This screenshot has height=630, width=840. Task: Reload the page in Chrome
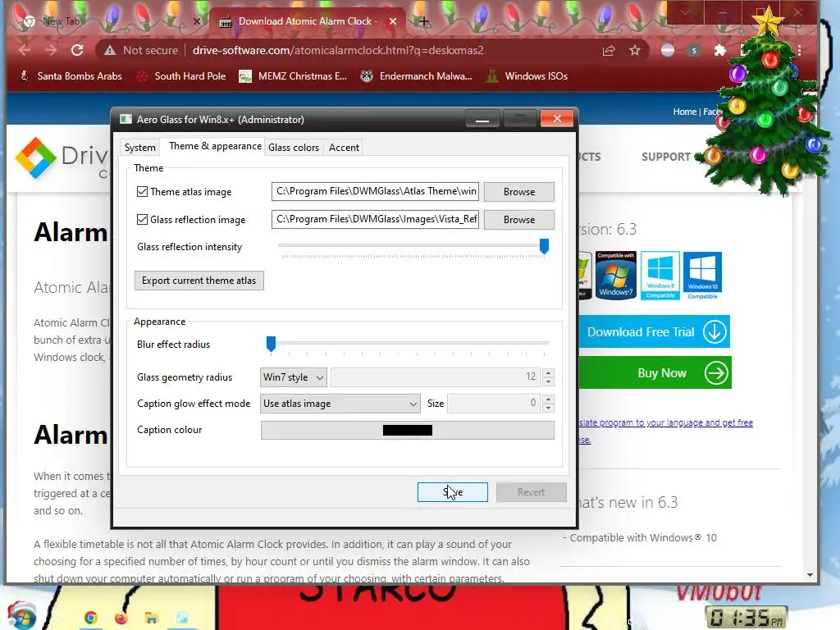coord(77,50)
